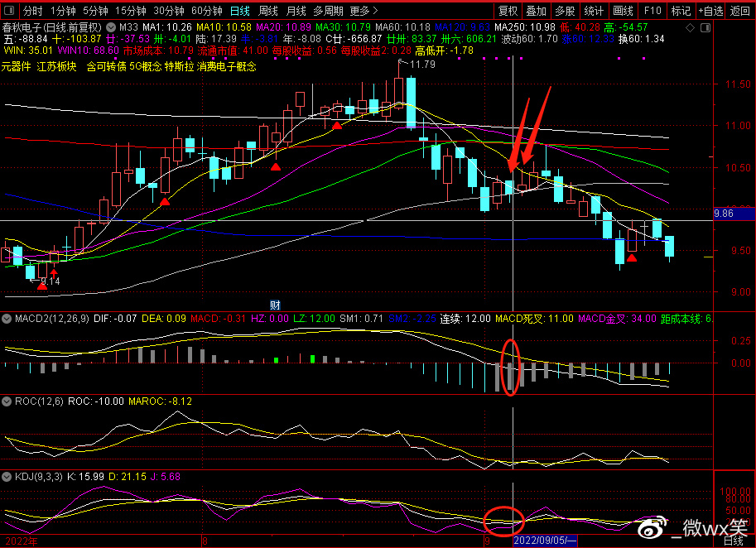
Task: Switch to 日线 daily chart period
Action: coord(239,12)
